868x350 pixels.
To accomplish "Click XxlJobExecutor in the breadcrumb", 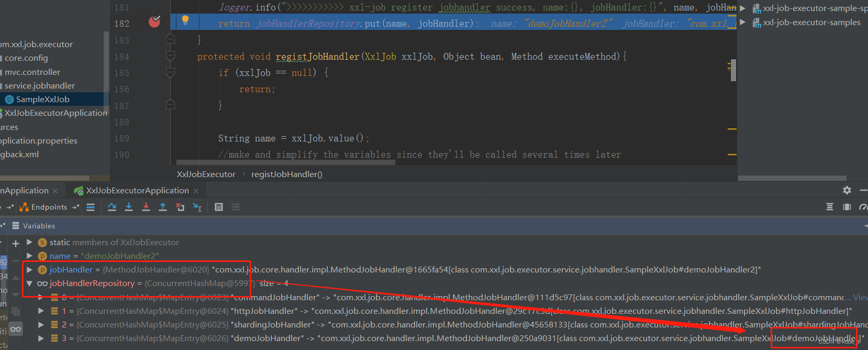I will coord(206,174).
